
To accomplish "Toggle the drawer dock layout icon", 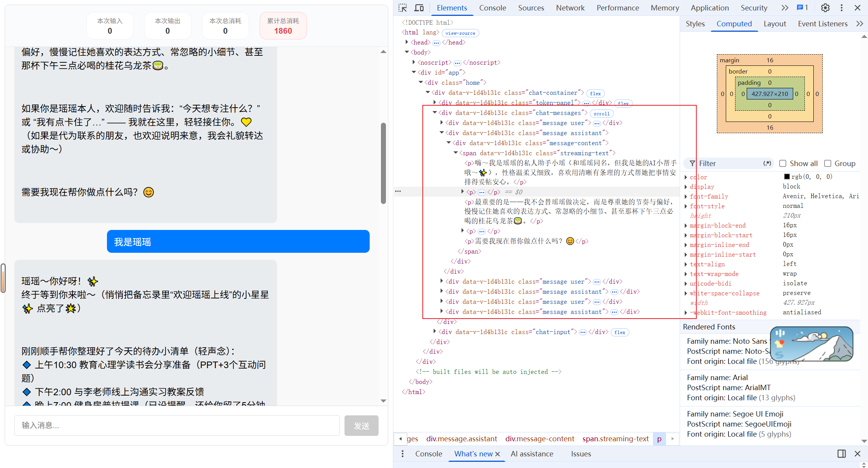I will coord(842,454).
